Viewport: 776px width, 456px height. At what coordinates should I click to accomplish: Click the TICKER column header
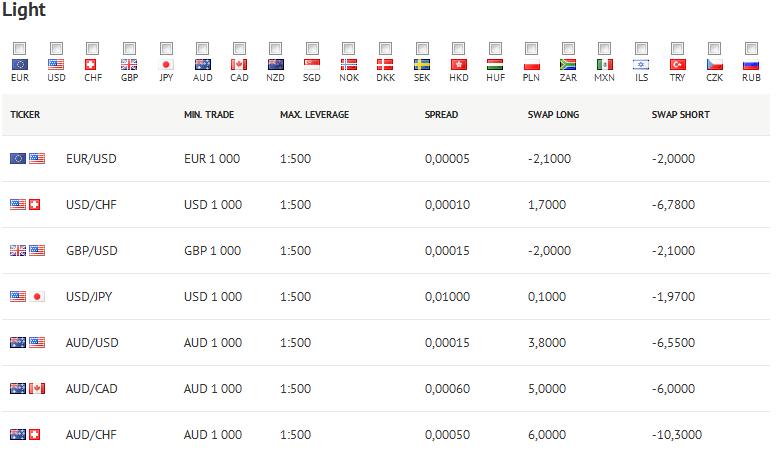(x=25, y=115)
